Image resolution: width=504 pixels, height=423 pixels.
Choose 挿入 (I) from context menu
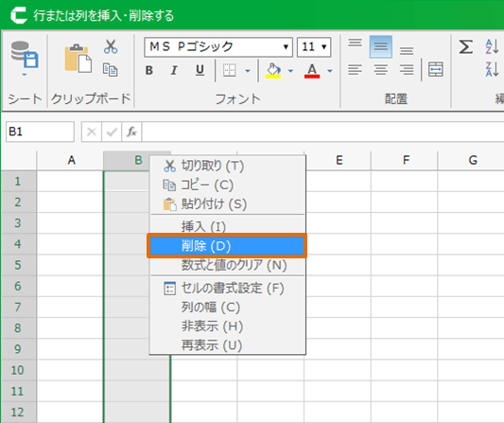click(x=228, y=226)
